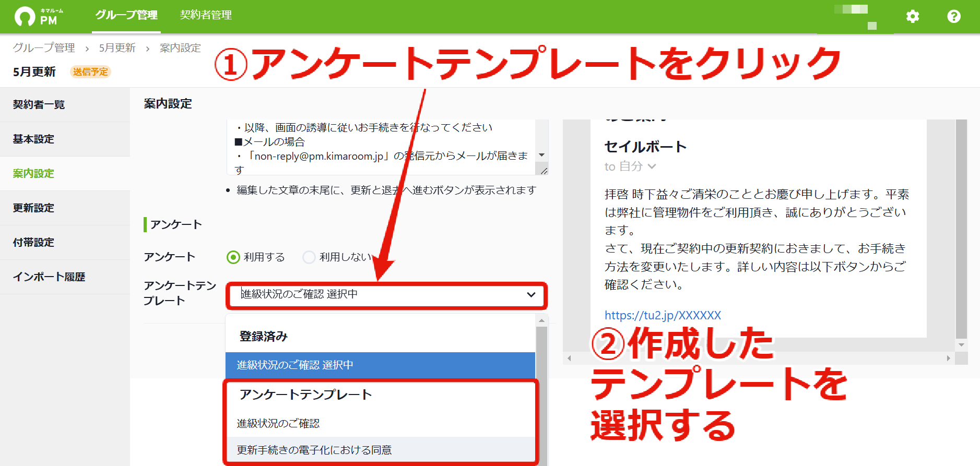Image resolution: width=980 pixels, height=466 pixels.
Task: Open 契約者一覧 in the sidebar
Action: tap(65, 104)
